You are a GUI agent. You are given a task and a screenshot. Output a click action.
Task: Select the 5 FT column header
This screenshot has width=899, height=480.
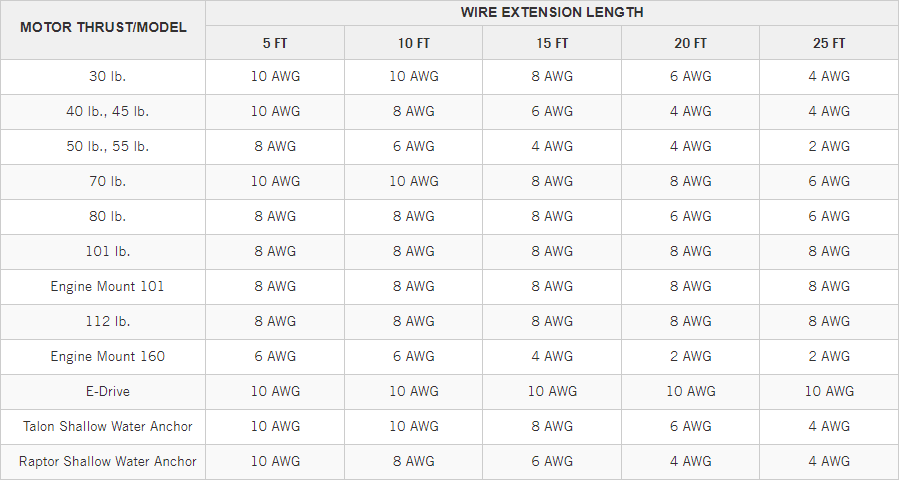point(275,43)
